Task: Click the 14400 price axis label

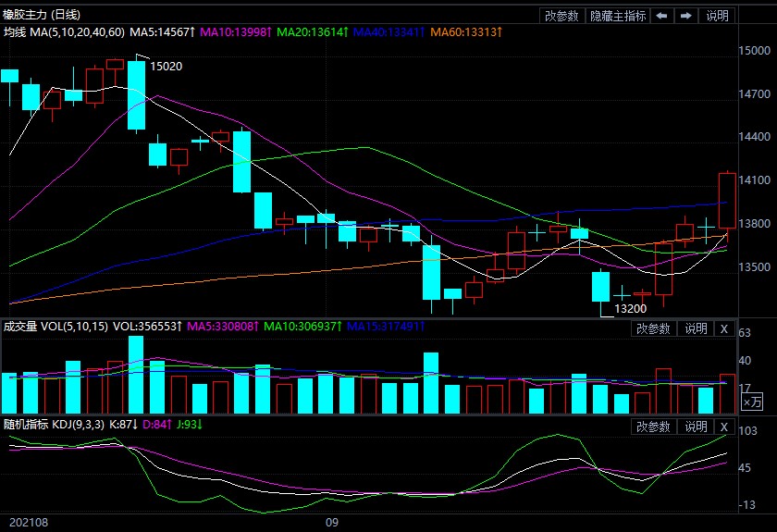Action: 754,137
